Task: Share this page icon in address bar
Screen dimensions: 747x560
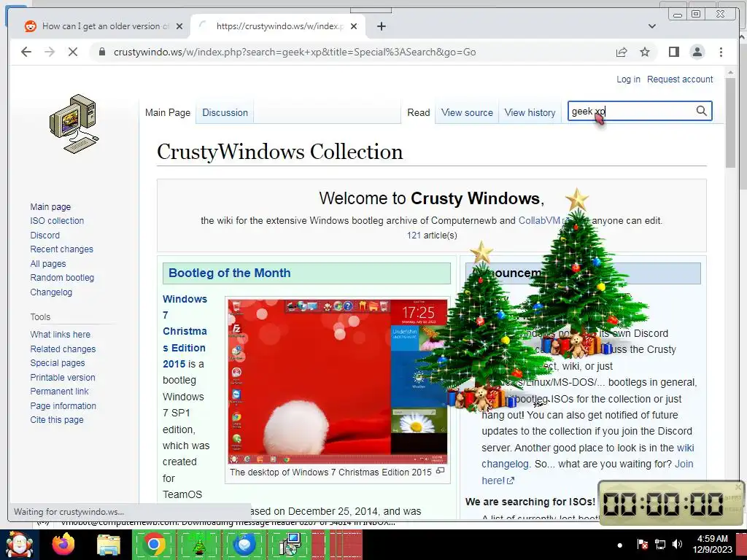Action: click(622, 52)
